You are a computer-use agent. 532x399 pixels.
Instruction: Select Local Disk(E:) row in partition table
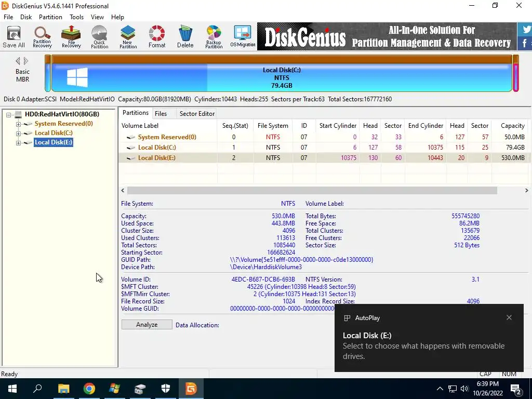pos(323,158)
